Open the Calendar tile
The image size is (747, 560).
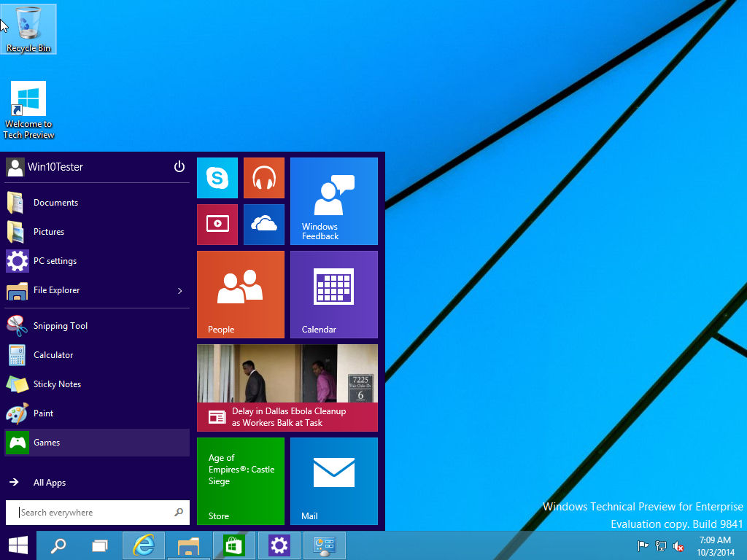[x=333, y=294]
